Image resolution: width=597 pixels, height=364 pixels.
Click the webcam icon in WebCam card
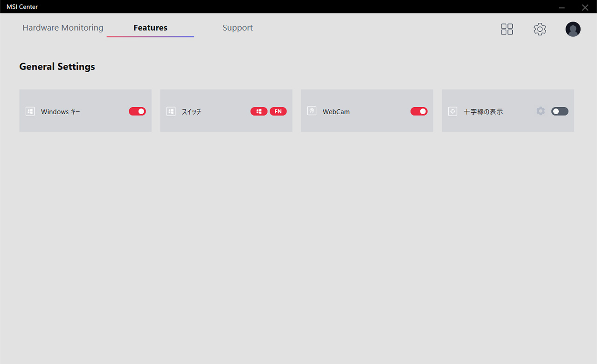pos(312,111)
